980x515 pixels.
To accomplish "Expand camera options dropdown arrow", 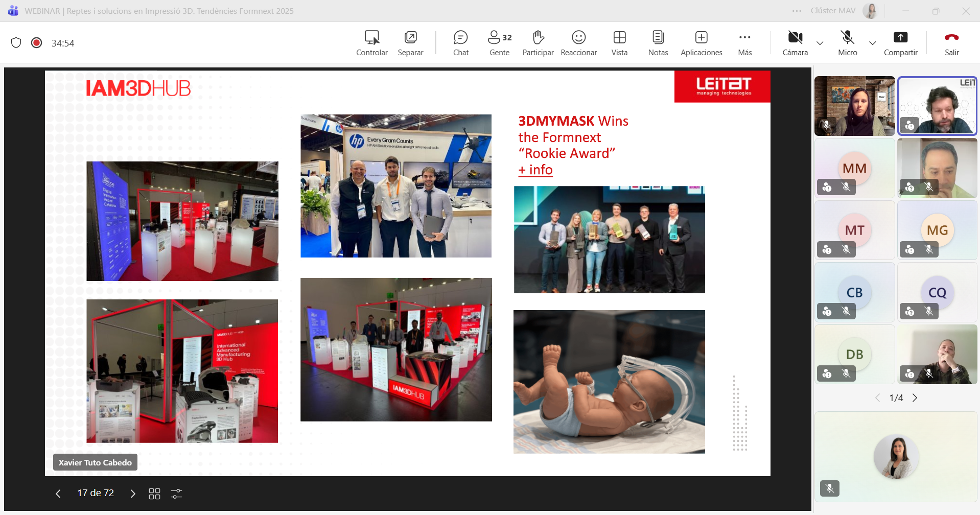I will coord(820,43).
